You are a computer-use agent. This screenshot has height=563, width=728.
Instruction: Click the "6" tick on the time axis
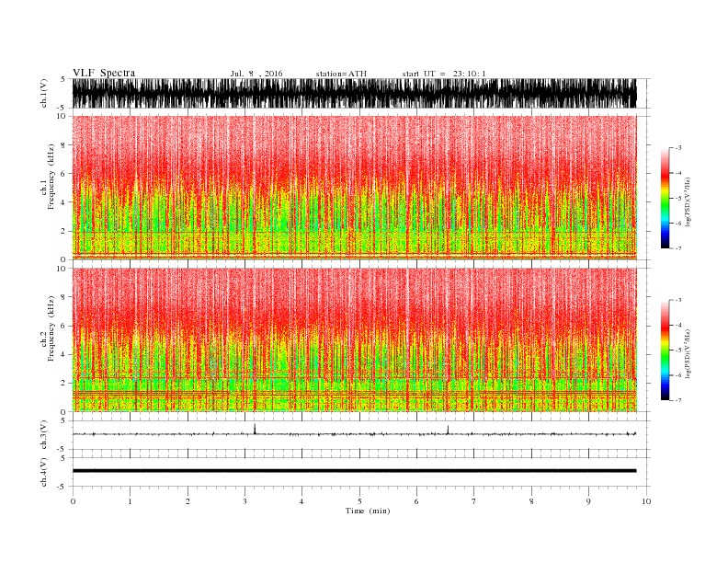416,501
